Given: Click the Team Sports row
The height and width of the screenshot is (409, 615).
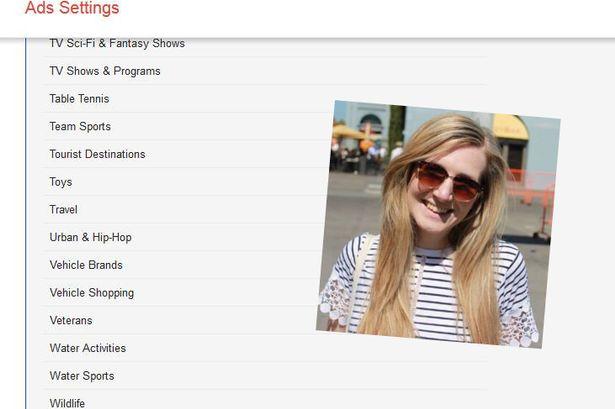Looking at the screenshot, I should click(x=266, y=126).
